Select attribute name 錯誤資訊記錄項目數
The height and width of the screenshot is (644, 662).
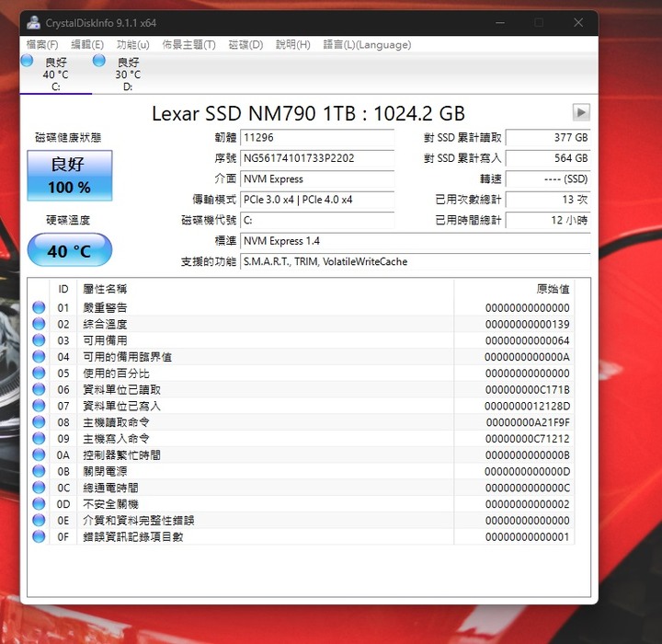tap(133, 536)
